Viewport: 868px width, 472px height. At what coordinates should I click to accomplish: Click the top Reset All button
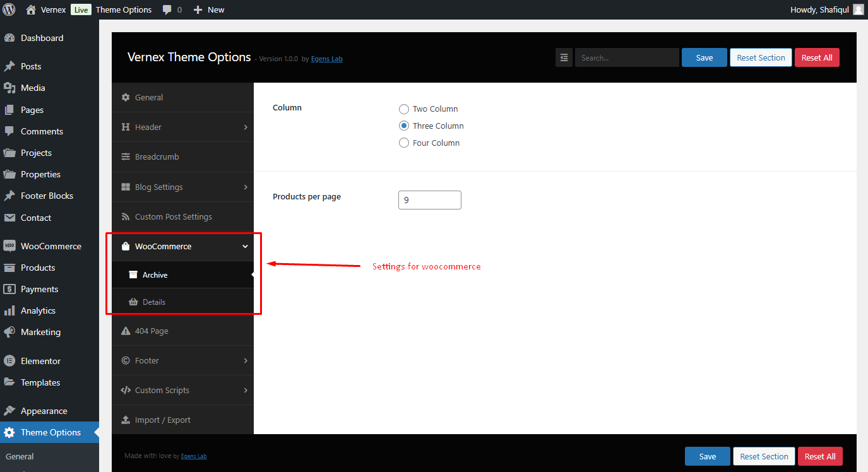[x=817, y=57]
